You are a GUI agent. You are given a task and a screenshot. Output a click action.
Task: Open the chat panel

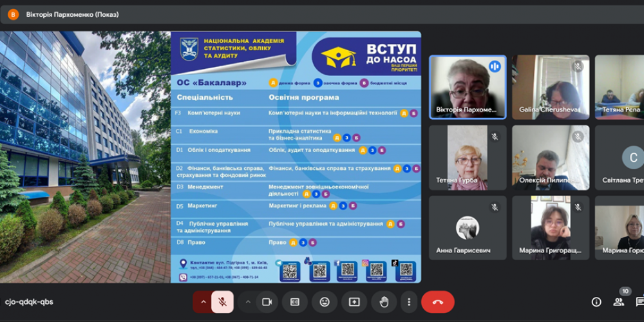[x=639, y=301]
